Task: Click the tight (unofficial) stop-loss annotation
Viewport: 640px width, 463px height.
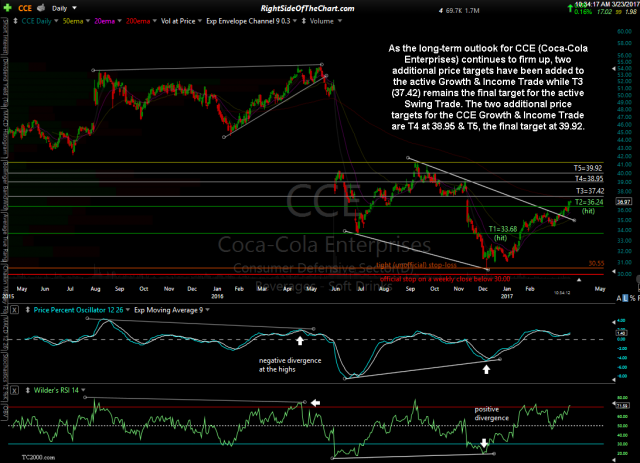Action: pyautogui.click(x=416, y=265)
